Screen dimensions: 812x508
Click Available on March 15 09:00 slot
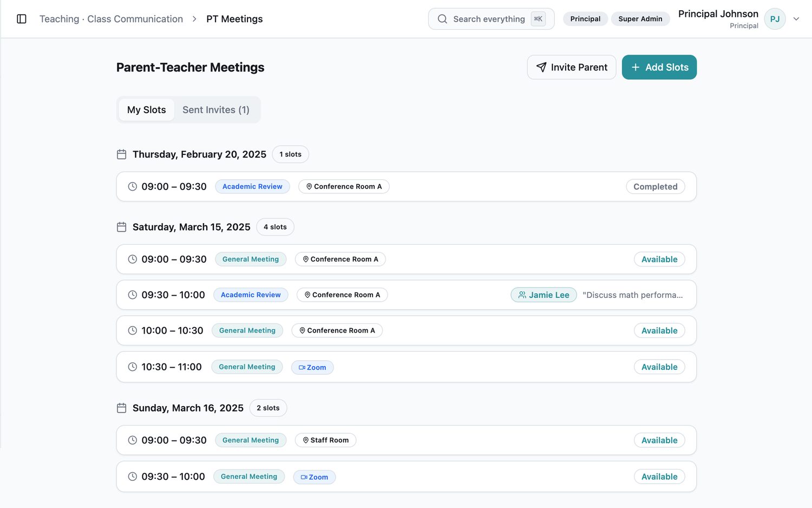[x=659, y=259]
